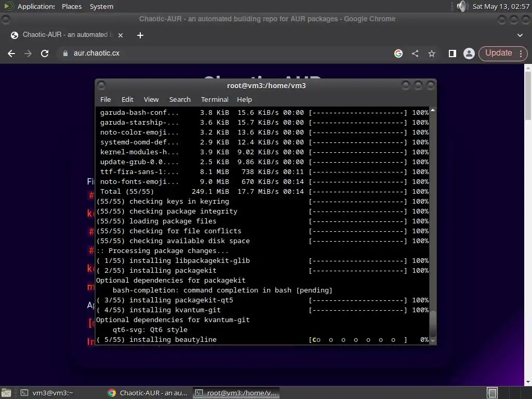View site info lock icon

click(65, 54)
